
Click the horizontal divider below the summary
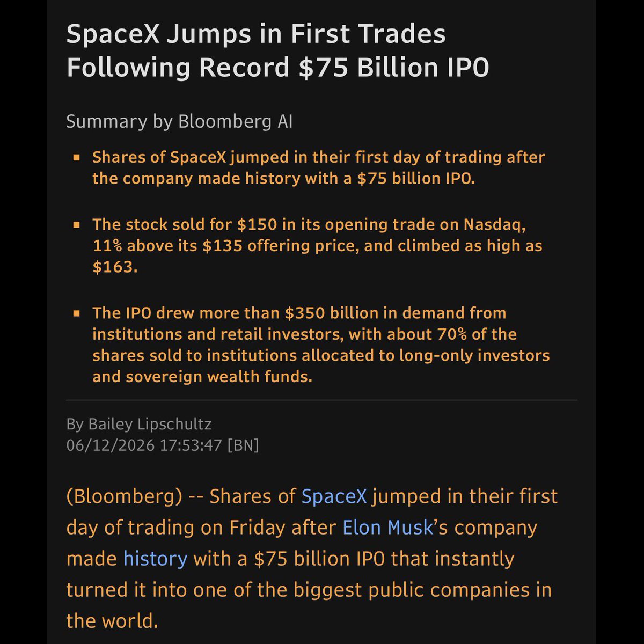click(x=321, y=400)
